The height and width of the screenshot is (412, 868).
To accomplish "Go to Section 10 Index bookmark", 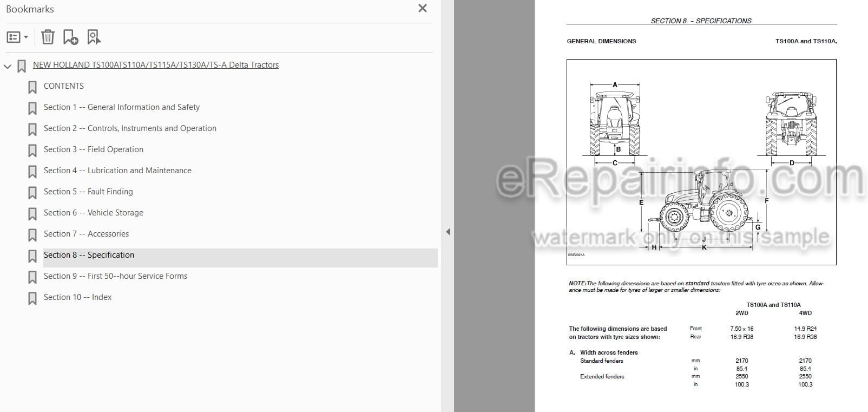I will point(77,297).
